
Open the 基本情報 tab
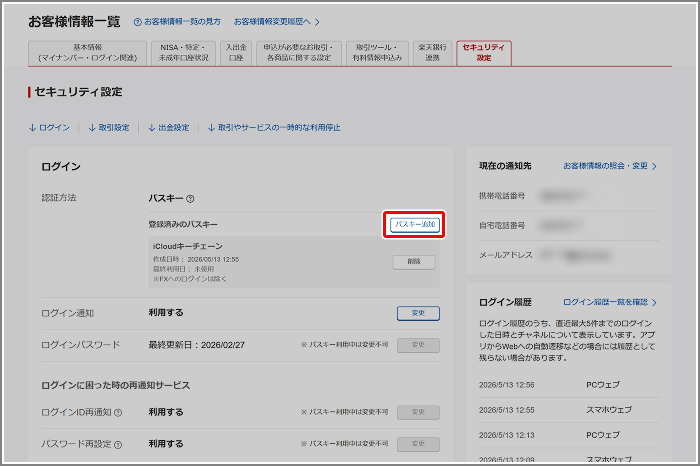[88, 53]
